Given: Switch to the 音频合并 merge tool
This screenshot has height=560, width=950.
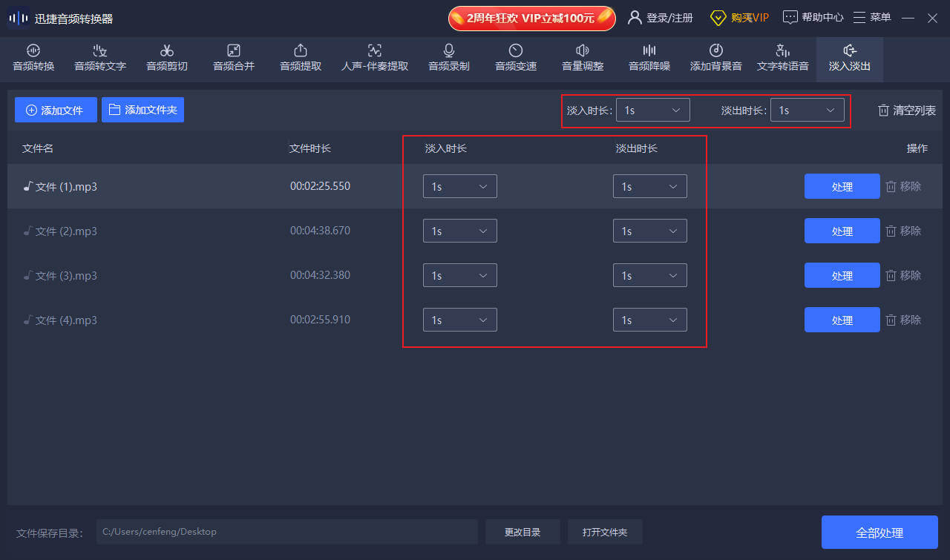Looking at the screenshot, I should coord(234,58).
